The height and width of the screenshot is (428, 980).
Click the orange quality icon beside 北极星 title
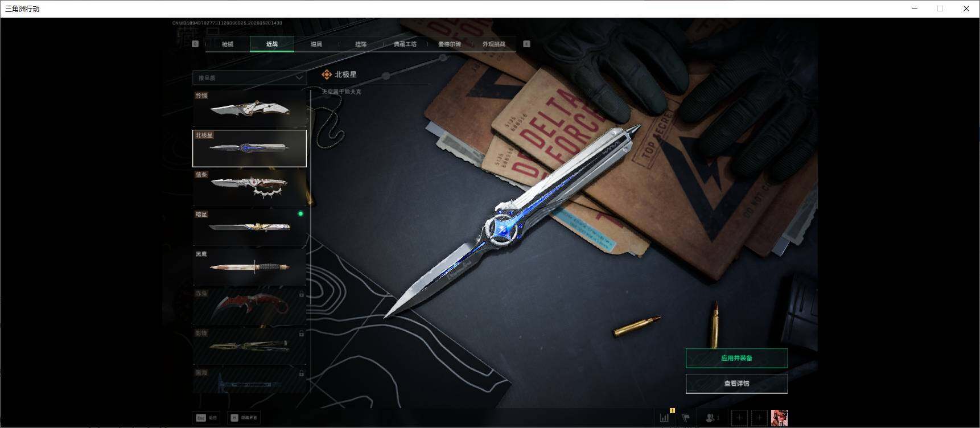(x=327, y=75)
